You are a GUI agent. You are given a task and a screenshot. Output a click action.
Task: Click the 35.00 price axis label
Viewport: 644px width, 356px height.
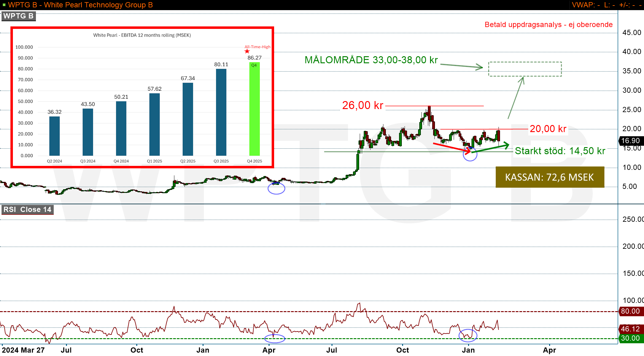point(632,71)
